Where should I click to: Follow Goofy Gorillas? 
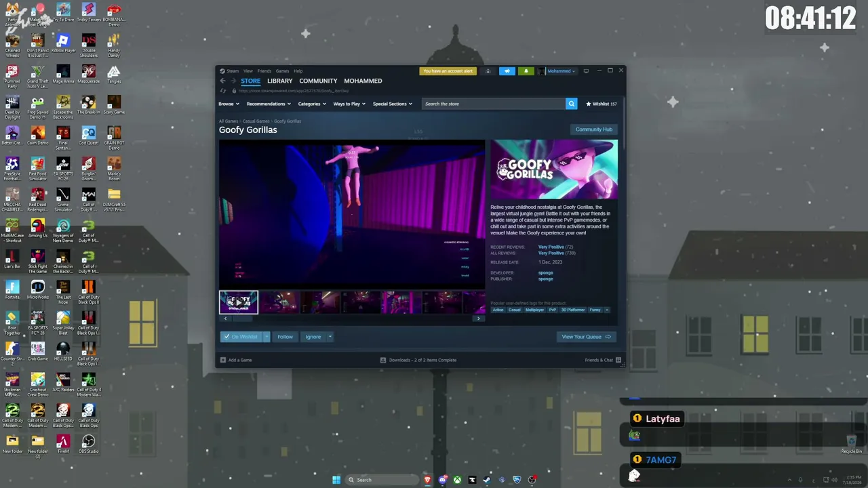point(285,337)
